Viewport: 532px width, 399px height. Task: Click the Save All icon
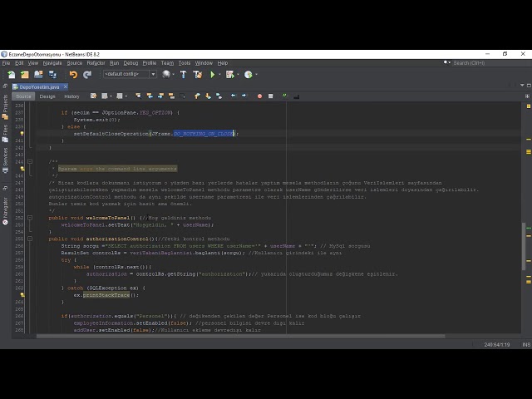point(52,74)
